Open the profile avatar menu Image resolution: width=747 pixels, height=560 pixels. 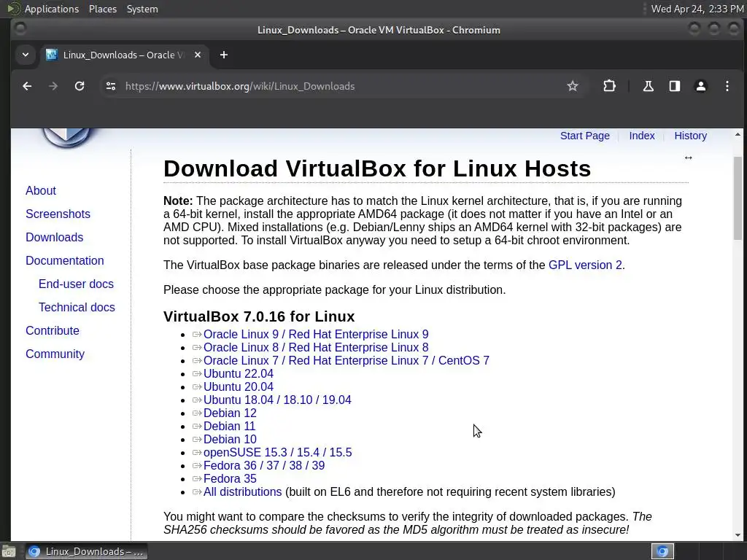(701, 86)
